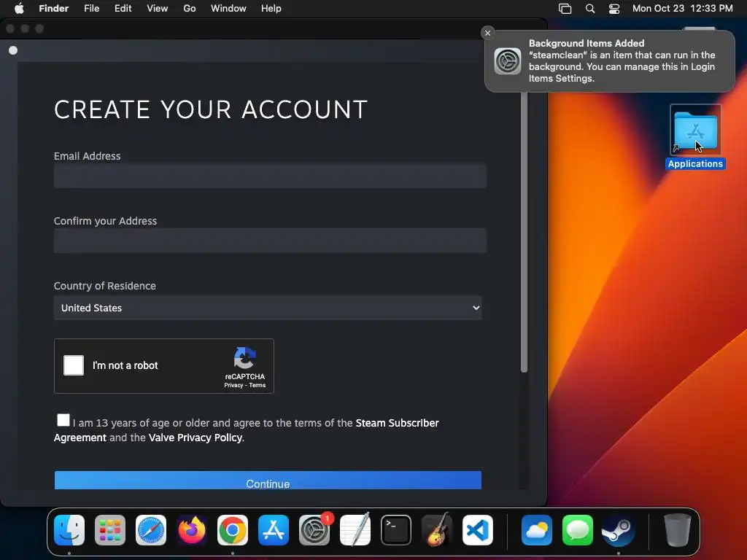Viewport: 747px width, 560px height.
Task: Click the settings gear in notification
Action: tap(508, 61)
